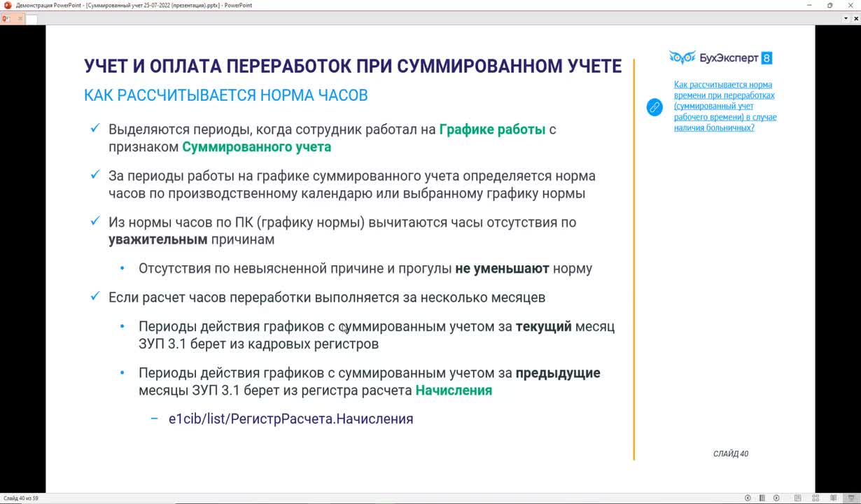Click the e1cib/list/РегистрРасчета.Начисления text

(x=290, y=419)
